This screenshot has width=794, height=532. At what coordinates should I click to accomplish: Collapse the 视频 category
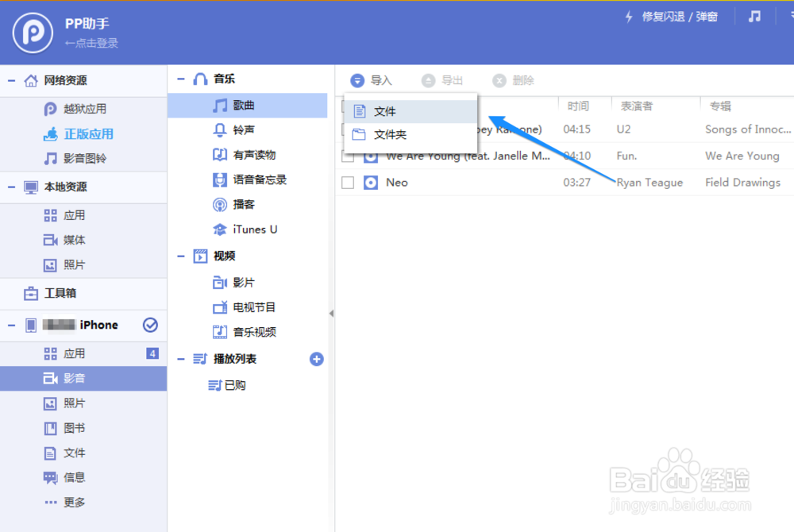[181, 256]
